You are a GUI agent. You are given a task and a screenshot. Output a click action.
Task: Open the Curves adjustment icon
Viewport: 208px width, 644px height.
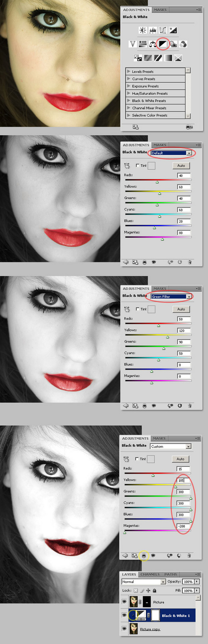[x=163, y=30]
